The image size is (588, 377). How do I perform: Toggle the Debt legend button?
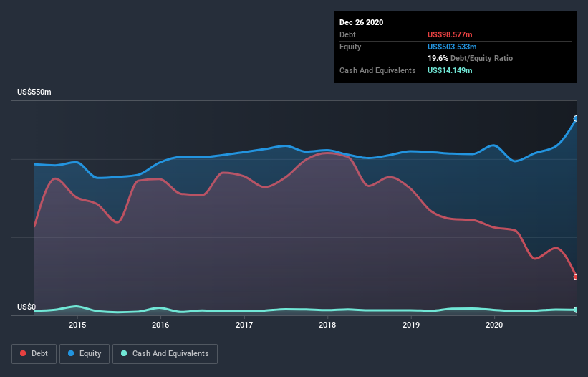coord(34,354)
